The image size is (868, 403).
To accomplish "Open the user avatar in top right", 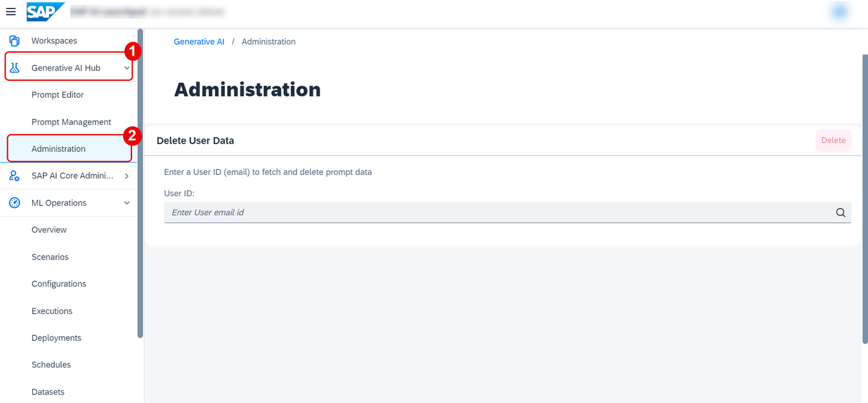I will point(840,11).
